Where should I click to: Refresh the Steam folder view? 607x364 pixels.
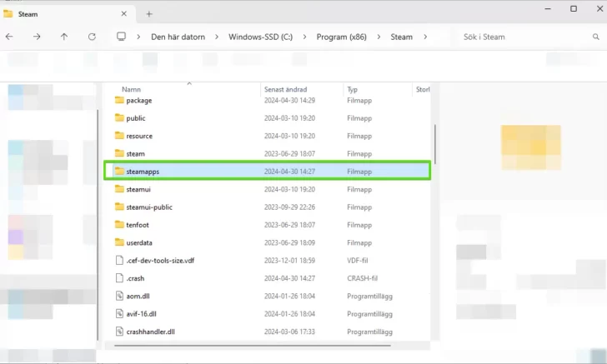pyautogui.click(x=92, y=37)
